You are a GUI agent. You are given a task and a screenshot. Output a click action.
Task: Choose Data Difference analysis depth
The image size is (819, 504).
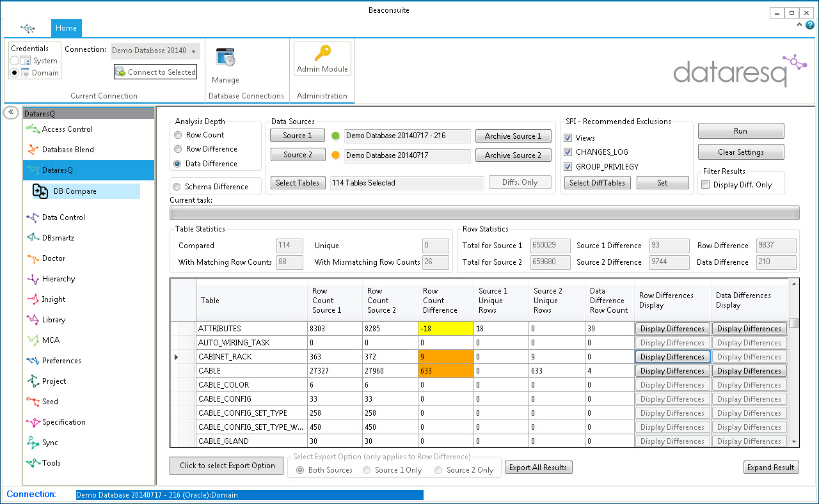point(178,164)
